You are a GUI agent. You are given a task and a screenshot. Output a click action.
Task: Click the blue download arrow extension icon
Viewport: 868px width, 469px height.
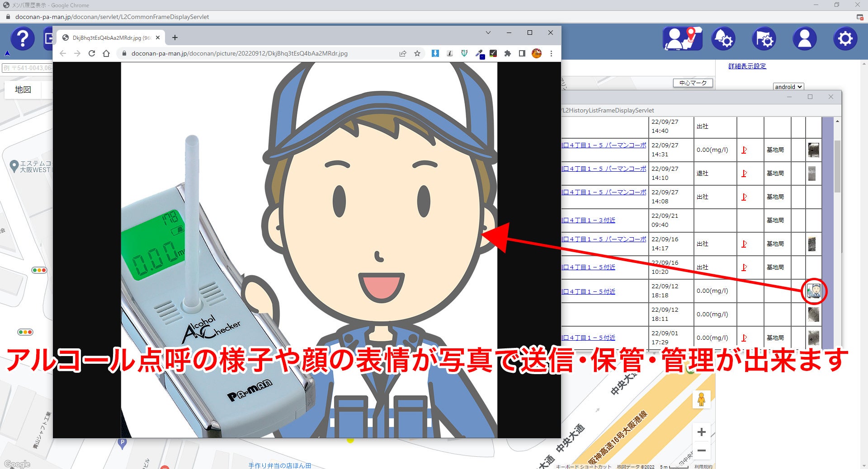(x=435, y=53)
